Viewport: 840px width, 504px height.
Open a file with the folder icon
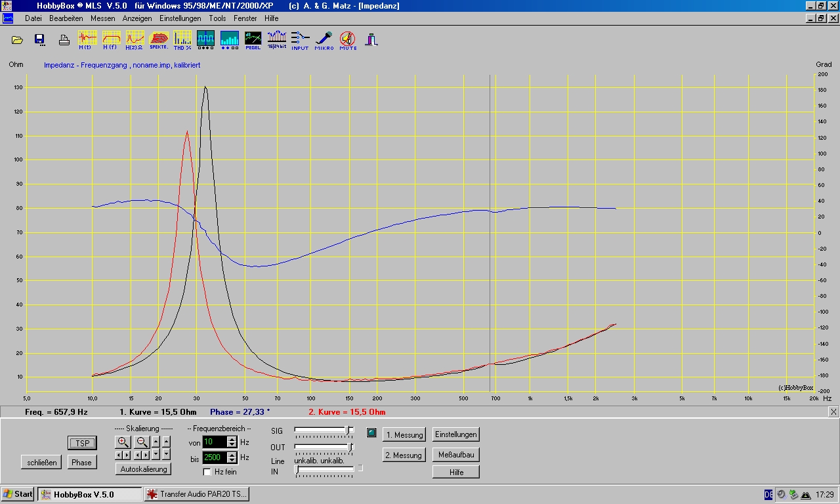[x=18, y=40]
